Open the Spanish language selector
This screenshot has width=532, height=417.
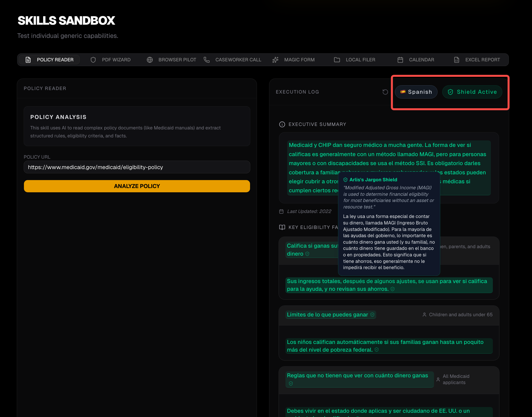[416, 92]
